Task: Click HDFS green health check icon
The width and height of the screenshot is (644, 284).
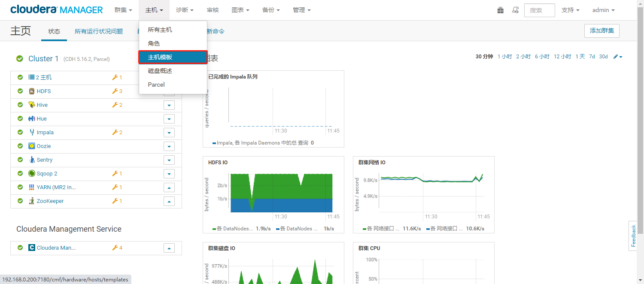Action: (x=20, y=91)
